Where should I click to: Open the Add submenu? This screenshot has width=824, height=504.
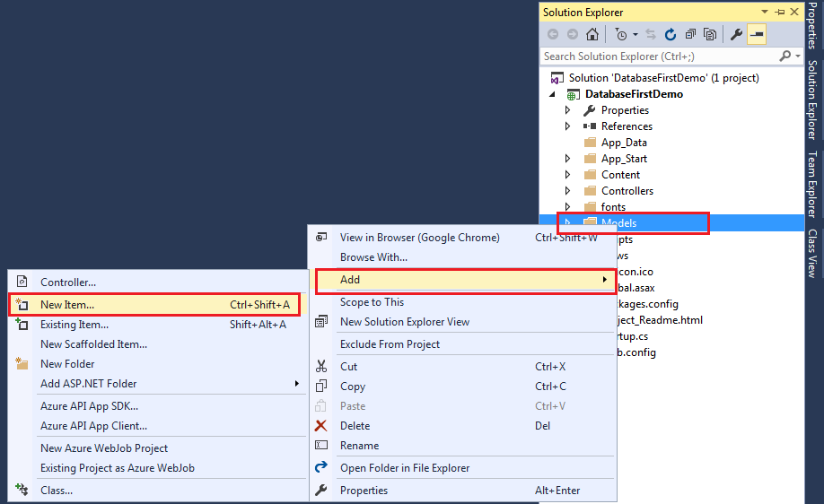[x=464, y=280]
